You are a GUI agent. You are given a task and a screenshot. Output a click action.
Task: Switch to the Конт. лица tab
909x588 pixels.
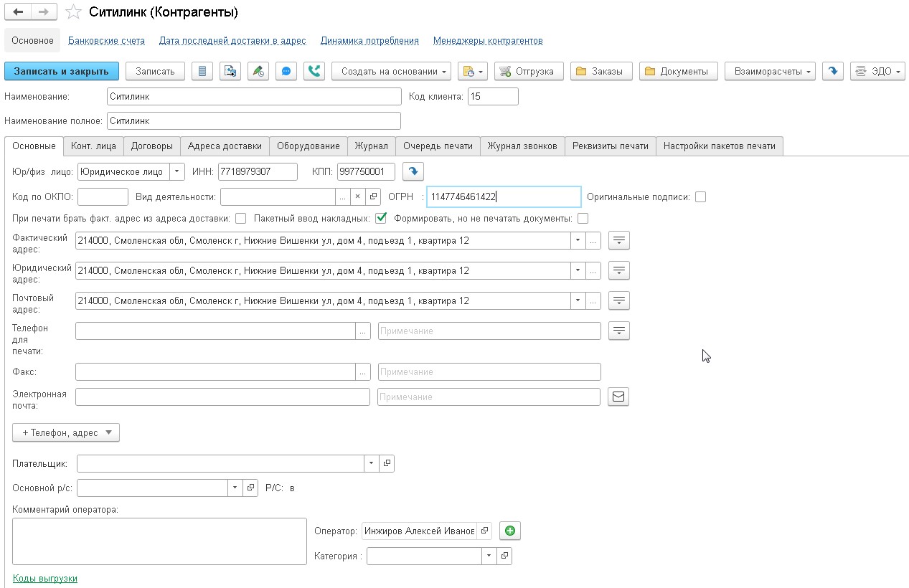(93, 146)
